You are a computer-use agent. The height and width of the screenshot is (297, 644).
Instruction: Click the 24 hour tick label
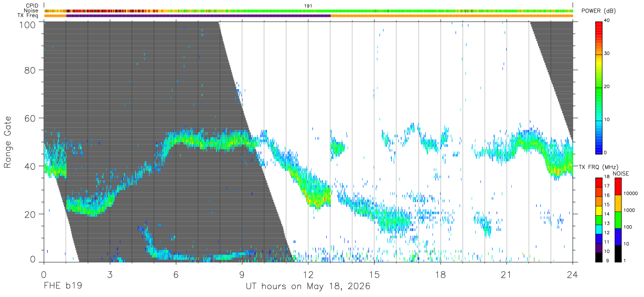(573, 274)
